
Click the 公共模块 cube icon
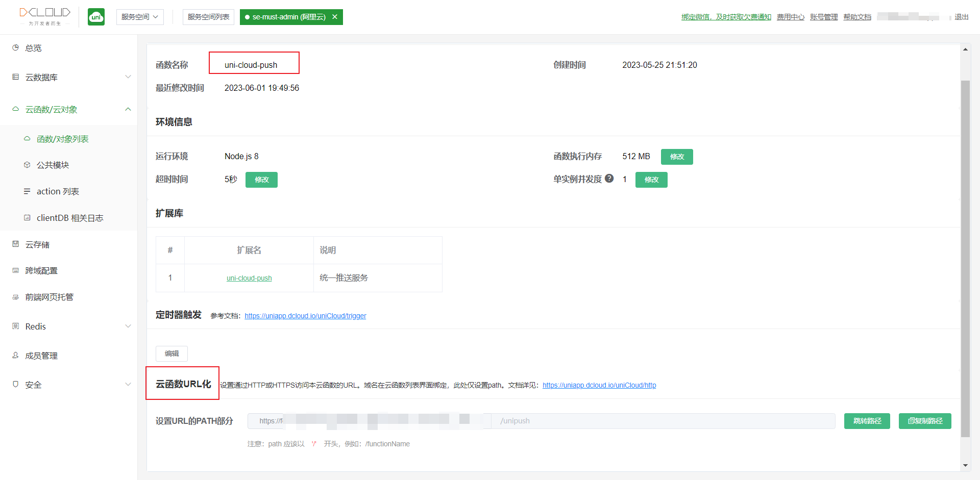[27, 165]
